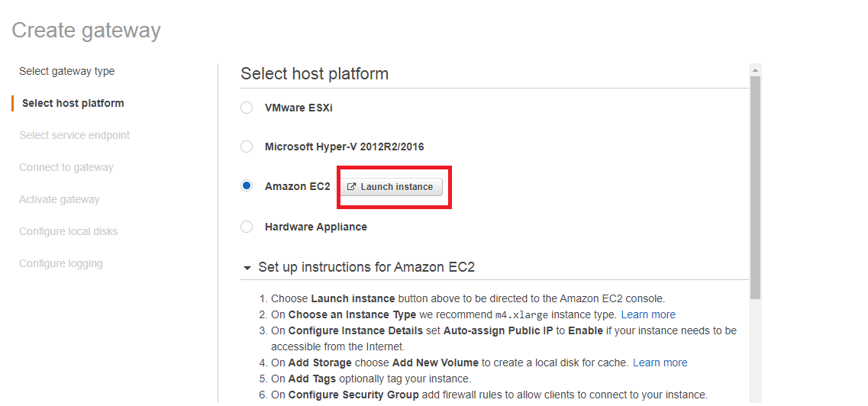Image resolution: width=868 pixels, height=406 pixels.
Task: Collapse Set up instructions for Amazon EC2
Action: click(x=247, y=268)
